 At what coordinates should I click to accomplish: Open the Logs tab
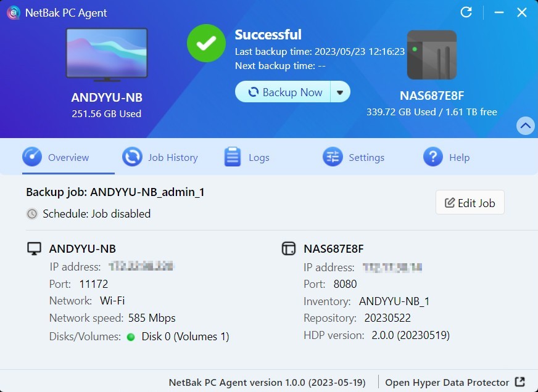pos(247,157)
